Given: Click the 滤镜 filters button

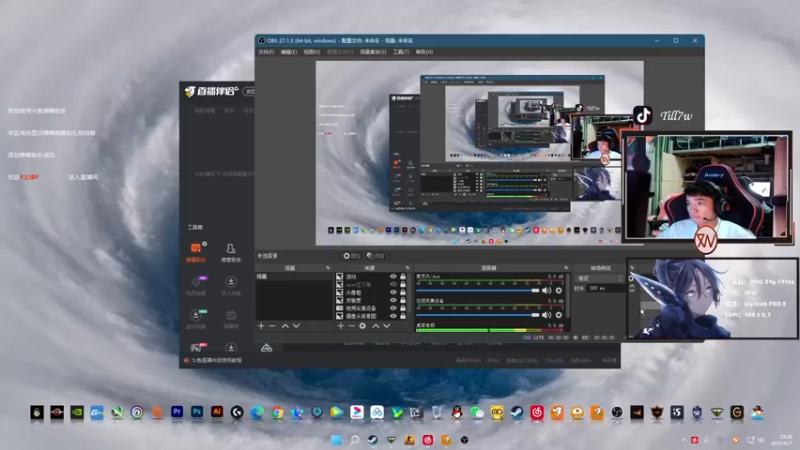Looking at the screenshot, I should click(x=376, y=256).
